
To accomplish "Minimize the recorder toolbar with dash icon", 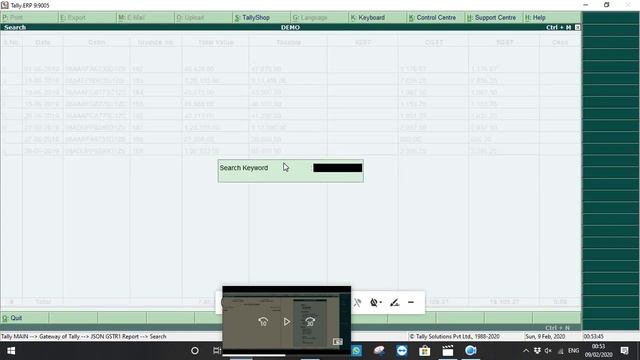I will coord(411,302).
